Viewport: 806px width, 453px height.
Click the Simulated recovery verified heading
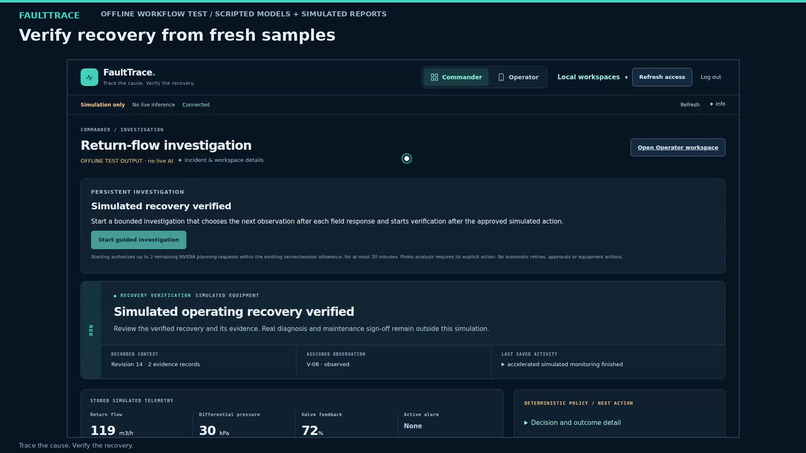pyautogui.click(x=161, y=206)
